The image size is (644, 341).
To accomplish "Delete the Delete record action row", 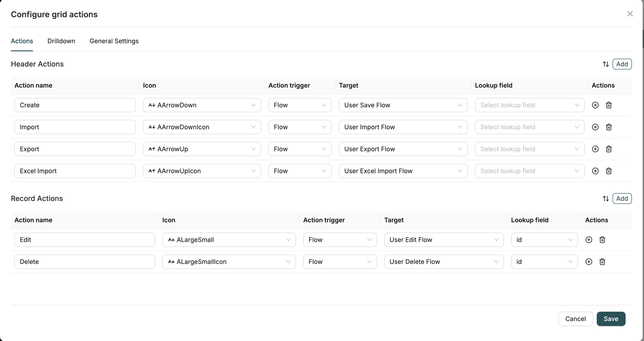I will coord(602,261).
